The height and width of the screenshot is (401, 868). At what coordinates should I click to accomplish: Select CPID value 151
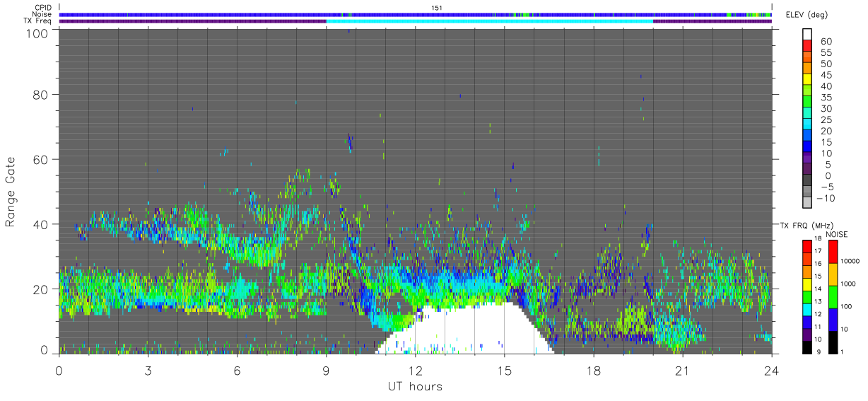pos(437,8)
